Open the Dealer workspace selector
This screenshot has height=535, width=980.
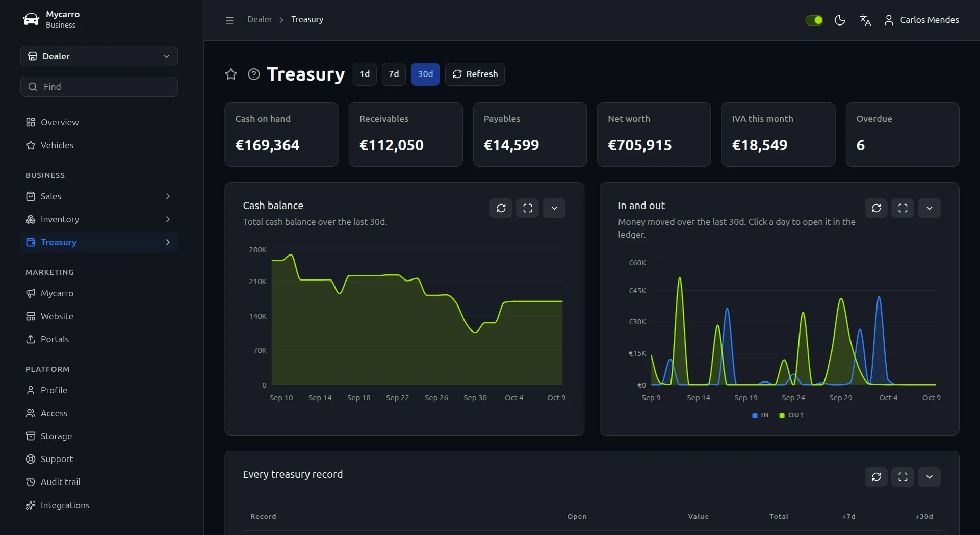pos(99,56)
